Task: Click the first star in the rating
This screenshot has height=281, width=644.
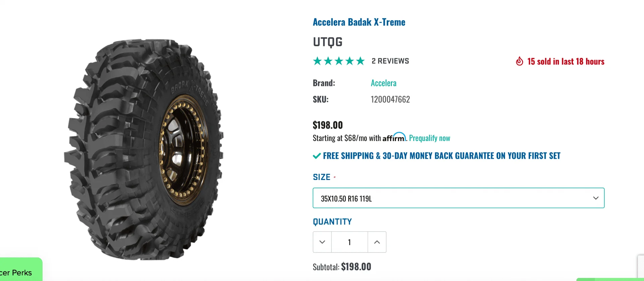Action: (317, 61)
